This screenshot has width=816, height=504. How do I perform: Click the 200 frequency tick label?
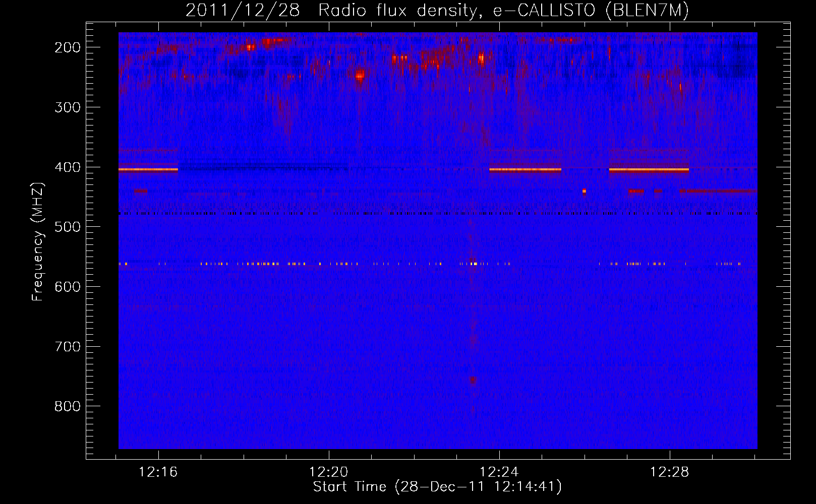pos(68,47)
